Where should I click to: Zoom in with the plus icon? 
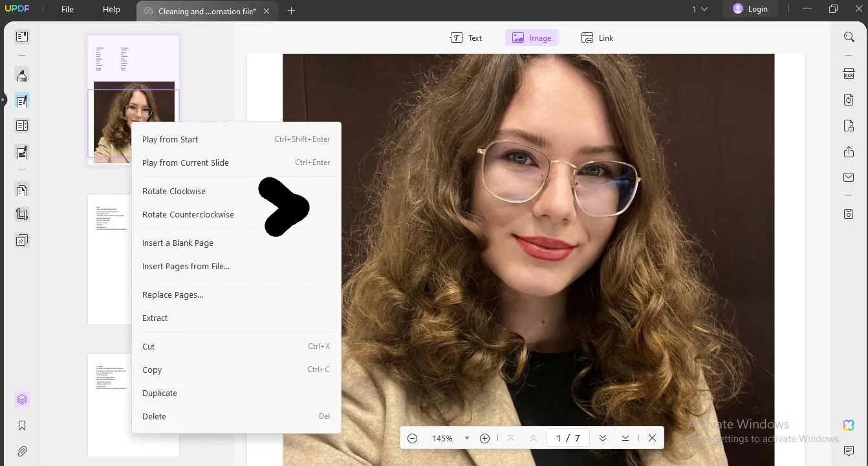(x=484, y=438)
